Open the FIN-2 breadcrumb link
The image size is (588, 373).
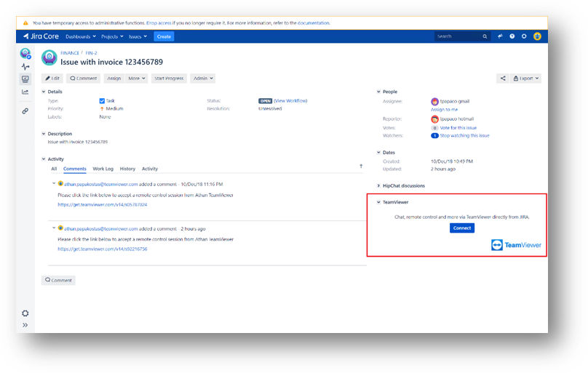[x=91, y=53]
